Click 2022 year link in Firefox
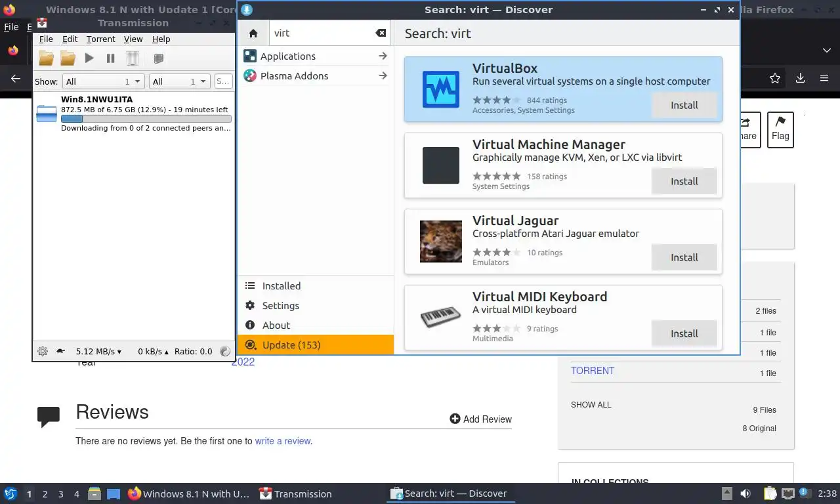 (x=243, y=362)
